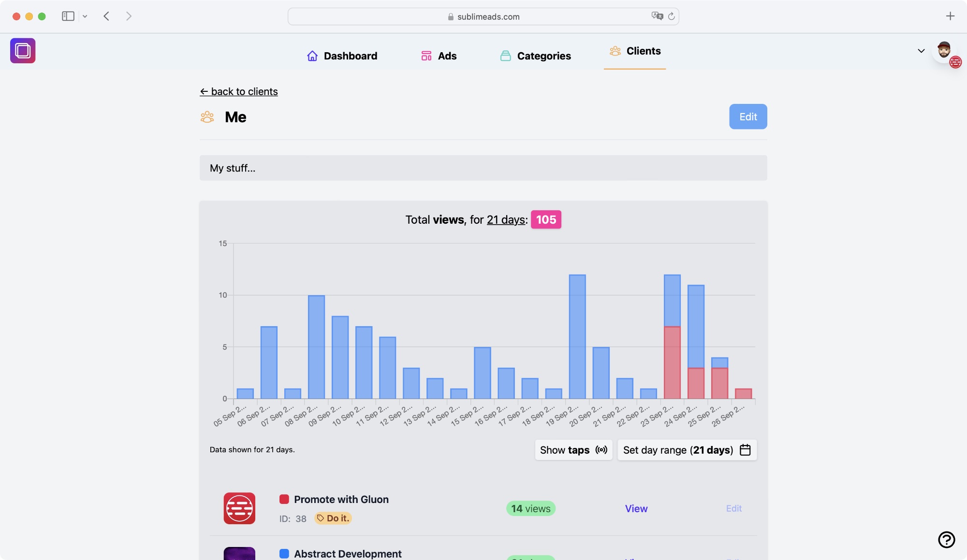The image size is (967, 560).
Task: Reload the page with the refresh icon
Action: pyautogui.click(x=671, y=16)
